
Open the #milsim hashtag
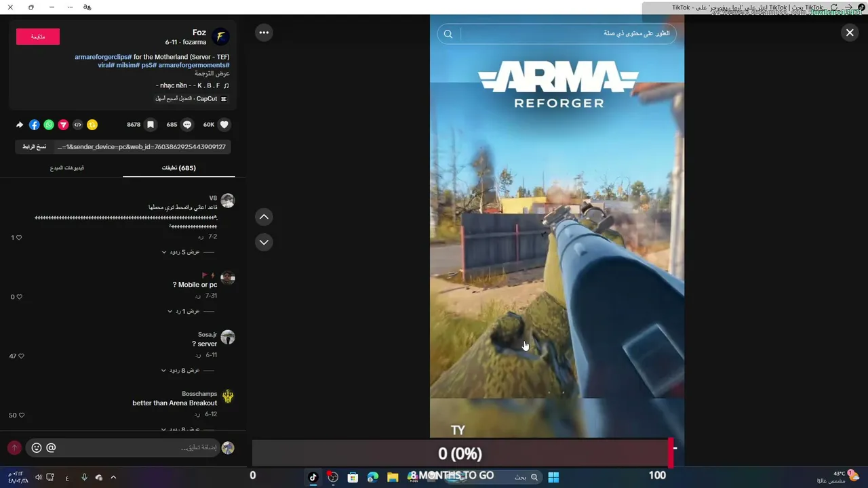127,65
